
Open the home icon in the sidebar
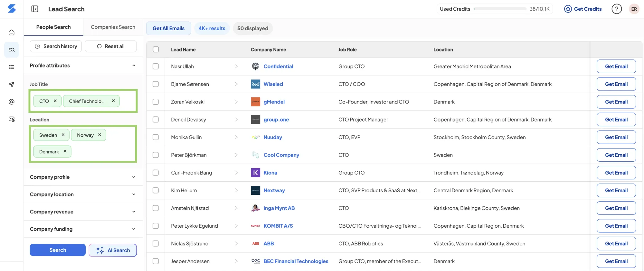click(12, 32)
